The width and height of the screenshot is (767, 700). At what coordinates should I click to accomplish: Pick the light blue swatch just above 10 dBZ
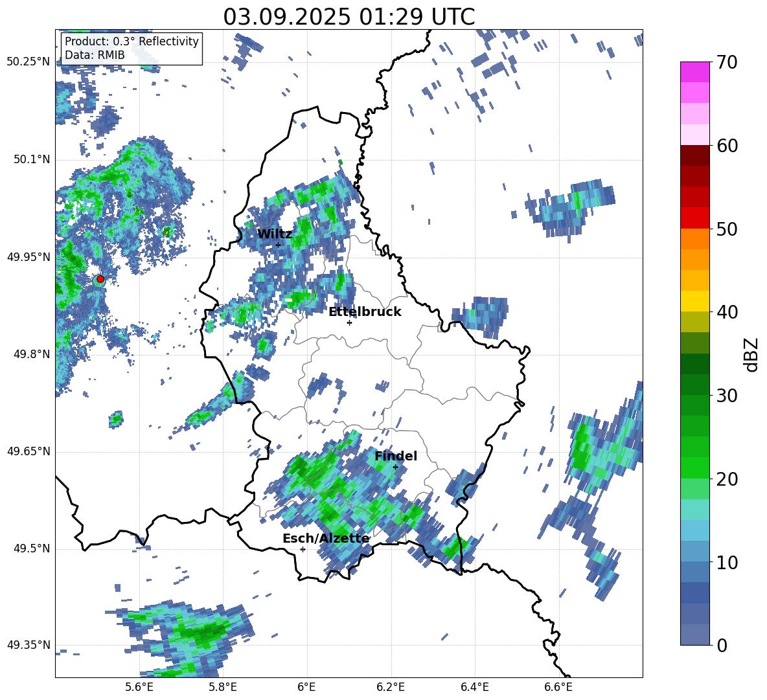pyautogui.click(x=695, y=552)
